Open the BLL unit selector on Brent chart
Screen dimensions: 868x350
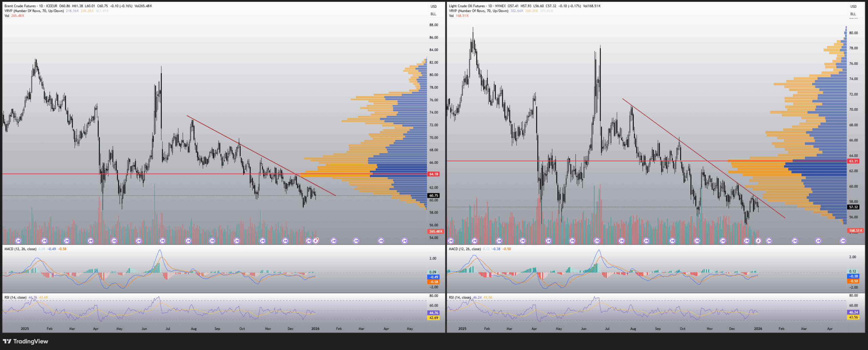(x=433, y=14)
